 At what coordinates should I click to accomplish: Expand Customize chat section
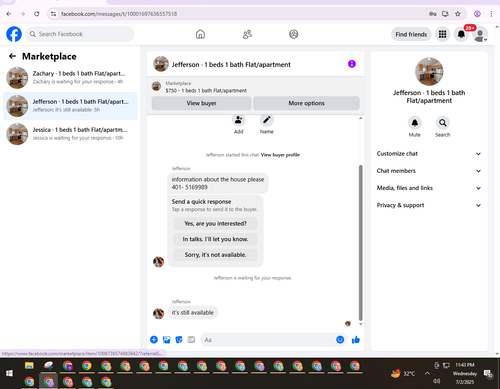429,154
